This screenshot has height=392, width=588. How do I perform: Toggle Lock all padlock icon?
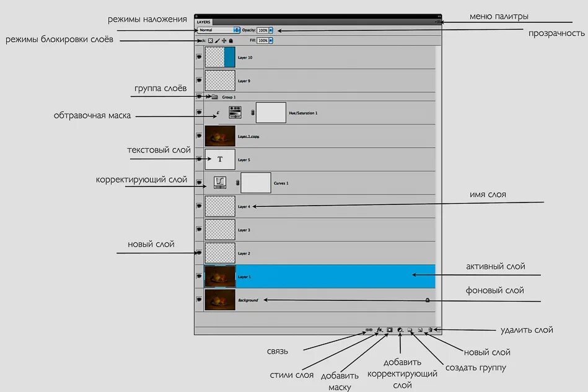pos(230,40)
